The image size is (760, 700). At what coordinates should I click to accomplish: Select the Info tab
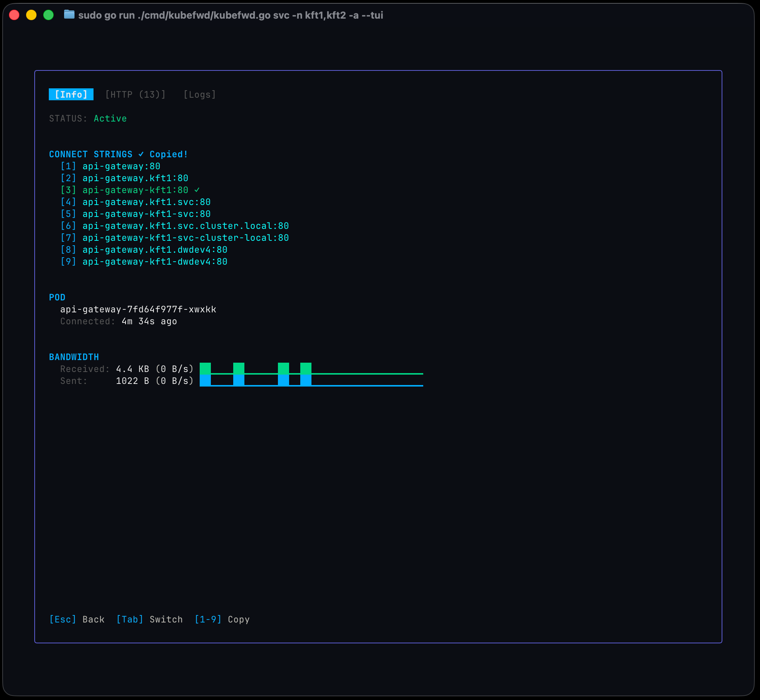point(71,94)
